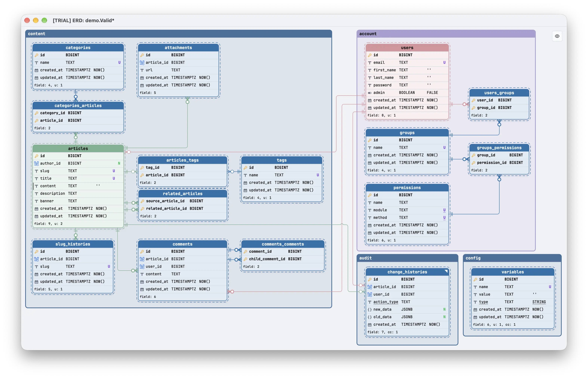Select the config group header

pos(512,258)
